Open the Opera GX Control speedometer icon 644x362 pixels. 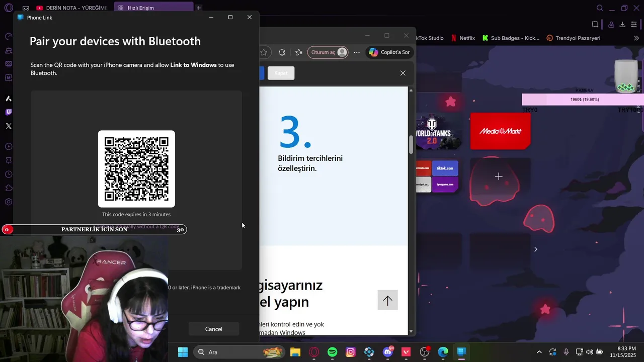click(x=9, y=37)
